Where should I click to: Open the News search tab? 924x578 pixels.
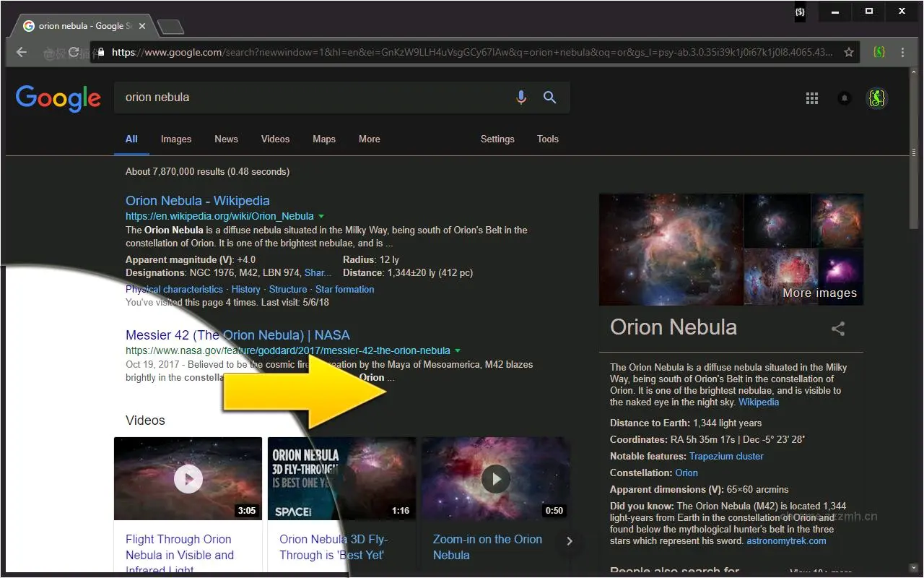pos(226,139)
